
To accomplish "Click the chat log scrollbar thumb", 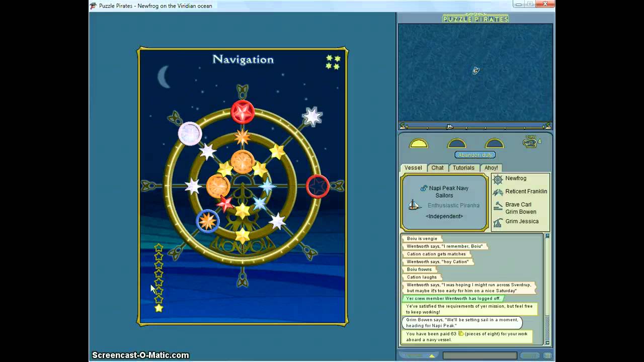I will pyautogui.click(x=547, y=327).
